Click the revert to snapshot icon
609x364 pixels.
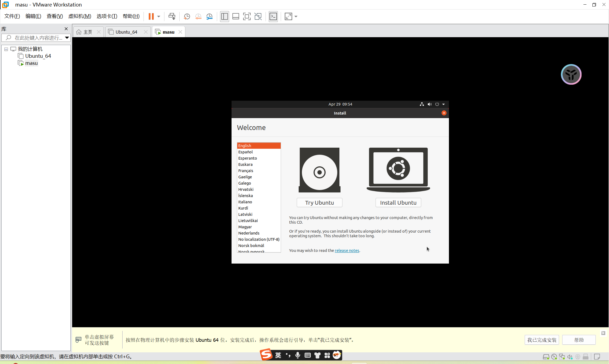[x=198, y=16]
